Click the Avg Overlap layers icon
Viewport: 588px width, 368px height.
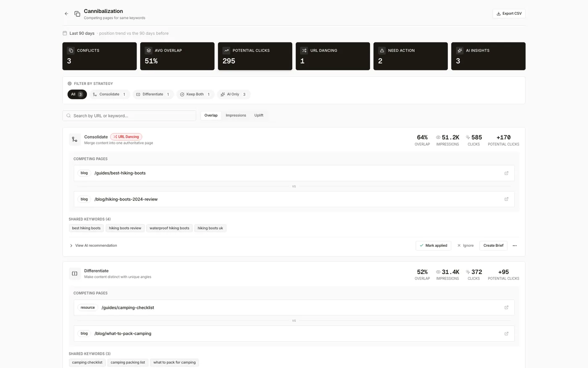[148, 50]
